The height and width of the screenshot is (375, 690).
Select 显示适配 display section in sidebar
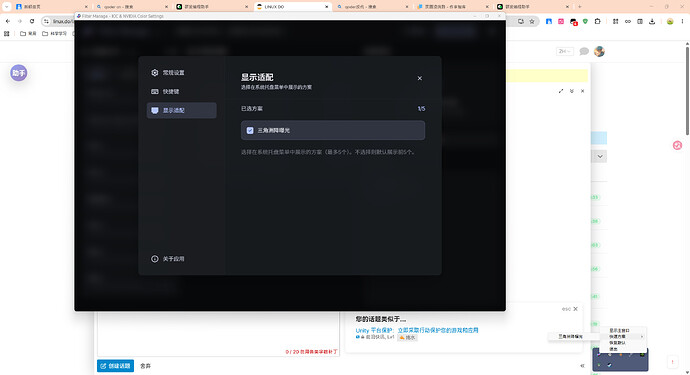tap(181, 110)
